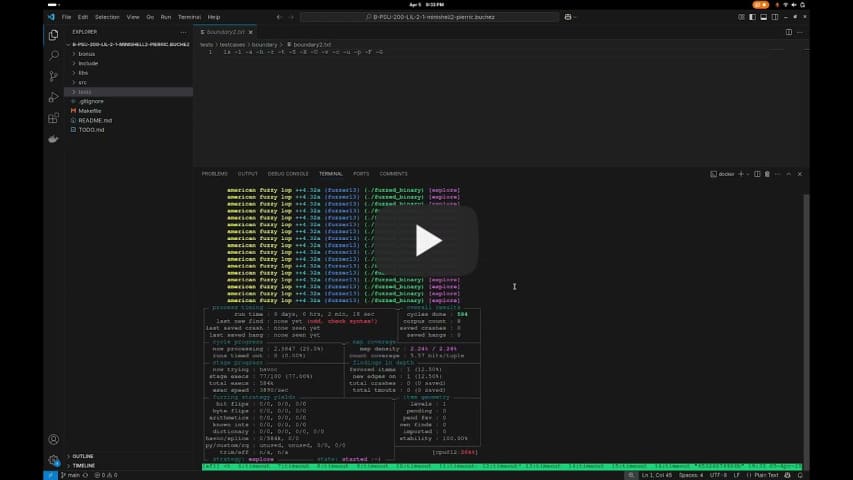Switch to the DEBUG CONSOLE tab
Viewport: 853px width, 480px height.
point(288,174)
